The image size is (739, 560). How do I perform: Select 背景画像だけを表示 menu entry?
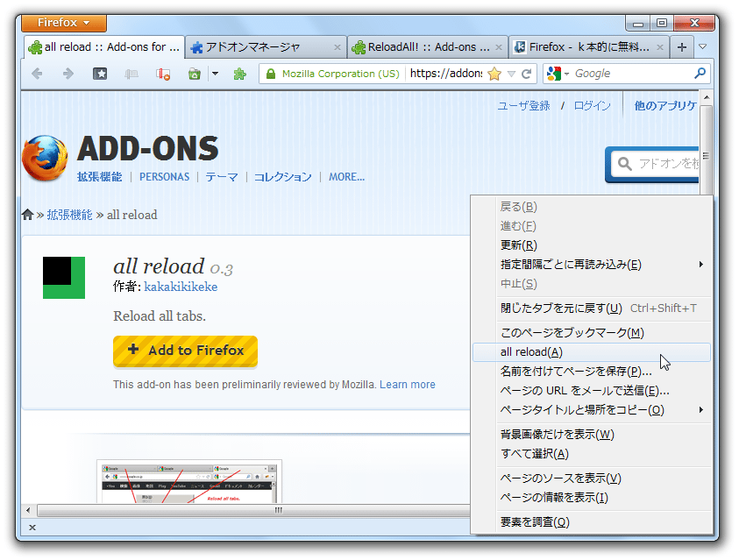[592, 435]
